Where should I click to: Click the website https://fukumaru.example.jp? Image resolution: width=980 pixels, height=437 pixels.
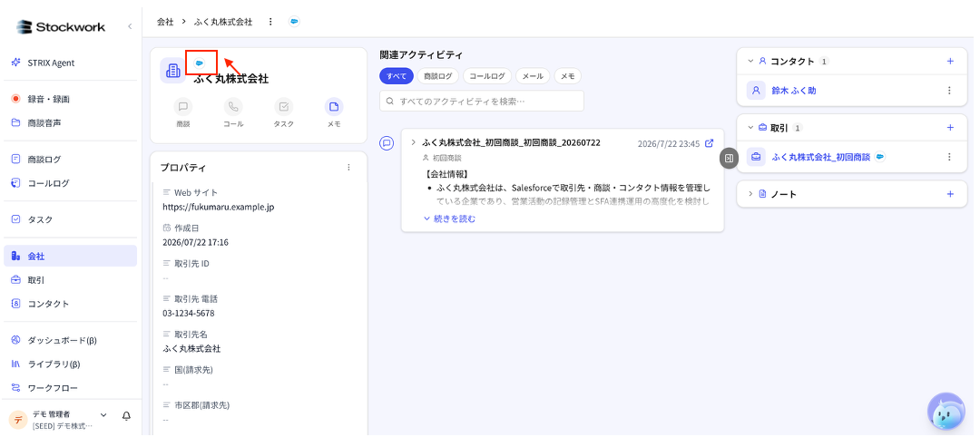click(218, 207)
